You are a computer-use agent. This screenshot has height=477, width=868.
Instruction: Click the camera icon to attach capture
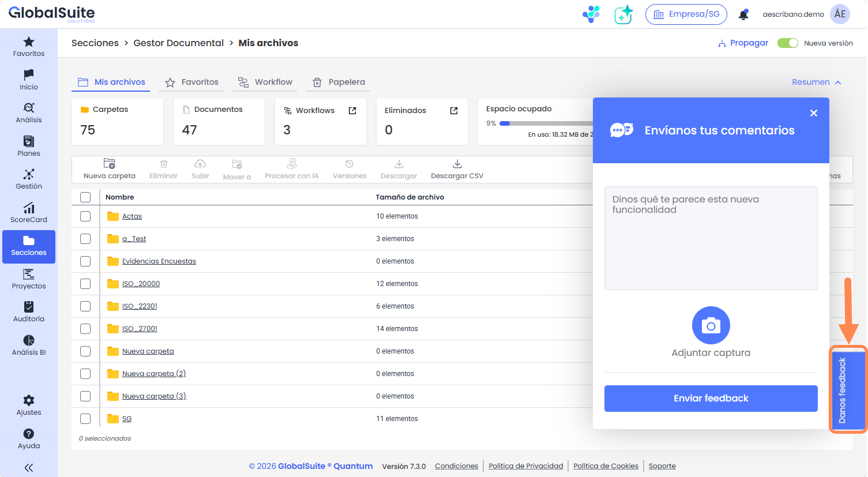click(x=711, y=325)
